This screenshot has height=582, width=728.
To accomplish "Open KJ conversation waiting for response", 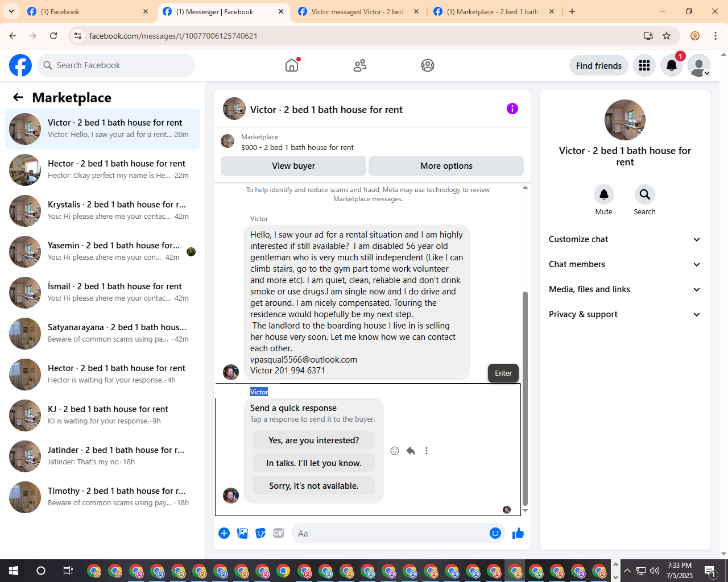I will 102,415.
